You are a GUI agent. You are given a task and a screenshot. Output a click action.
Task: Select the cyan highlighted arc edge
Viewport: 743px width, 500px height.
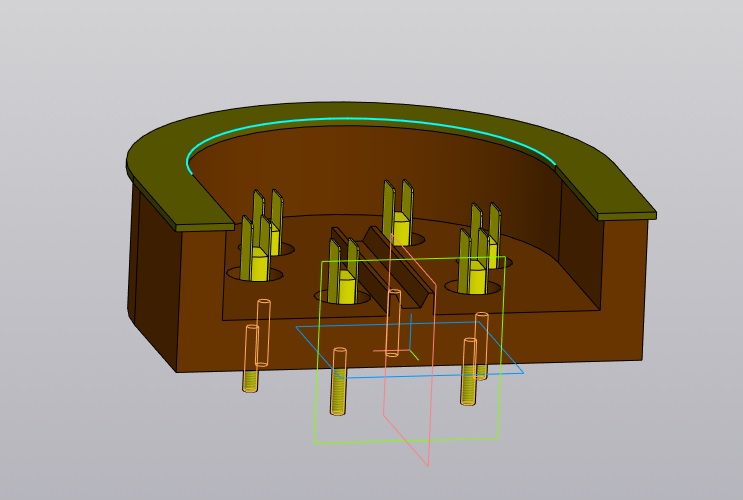pyautogui.click(x=370, y=123)
